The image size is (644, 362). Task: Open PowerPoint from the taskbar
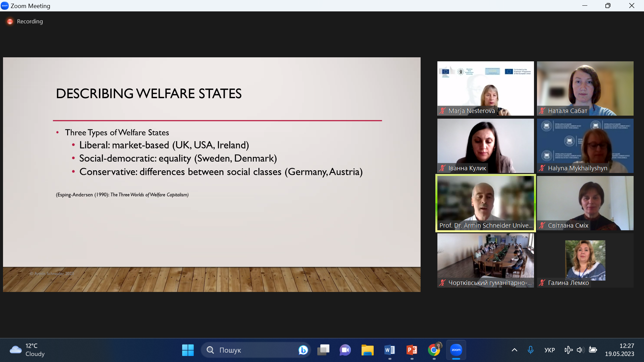pyautogui.click(x=412, y=350)
